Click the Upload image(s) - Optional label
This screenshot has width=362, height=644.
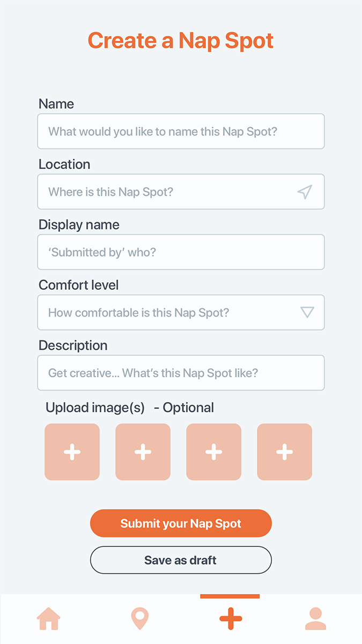(130, 408)
